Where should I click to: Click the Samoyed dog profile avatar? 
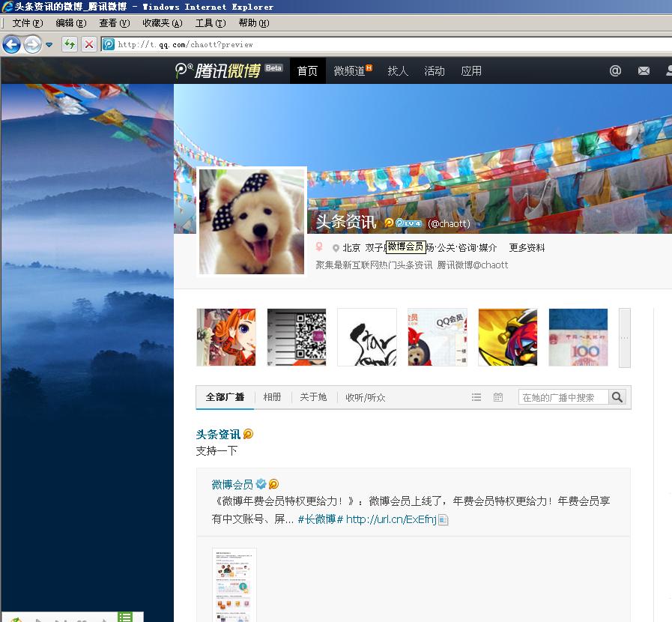pyautogui.click(x=252, y=222)
